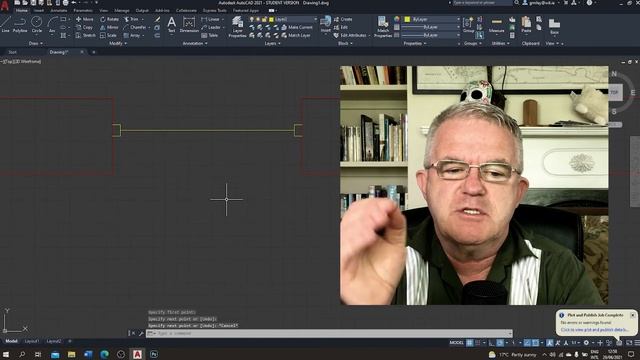The height and width of the screenshot is (360, 640).
Task: Expand the Draw panel
Action: pyautogui.click(x=36, y=43)
